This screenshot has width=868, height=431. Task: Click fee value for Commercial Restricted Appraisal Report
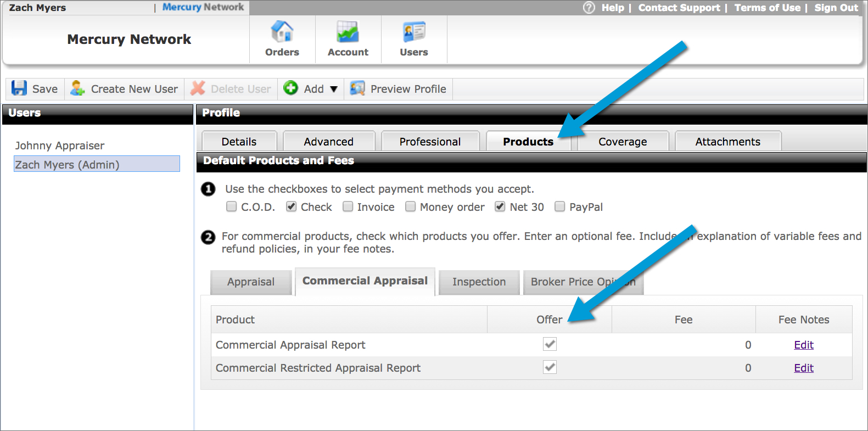pyautogui.click(x=748, y=368)
